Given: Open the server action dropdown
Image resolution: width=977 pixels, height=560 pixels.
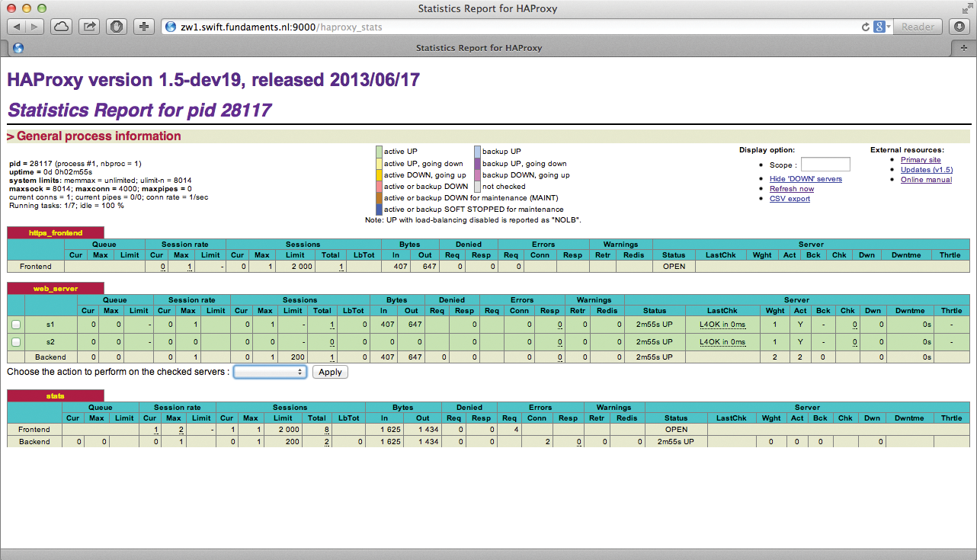Looking at the screenshot, I should (x=270, y=372).
